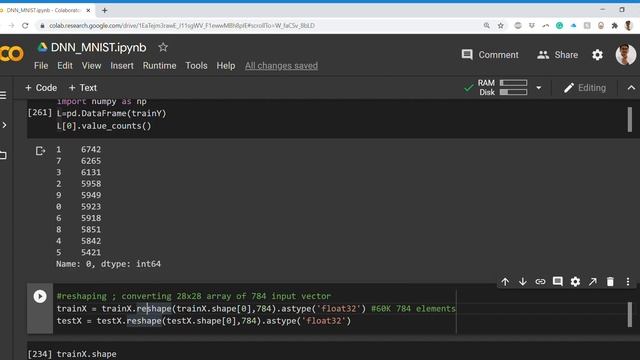Bookmark this page with the star
Screen dimensions: 640x360
(501, 25)
